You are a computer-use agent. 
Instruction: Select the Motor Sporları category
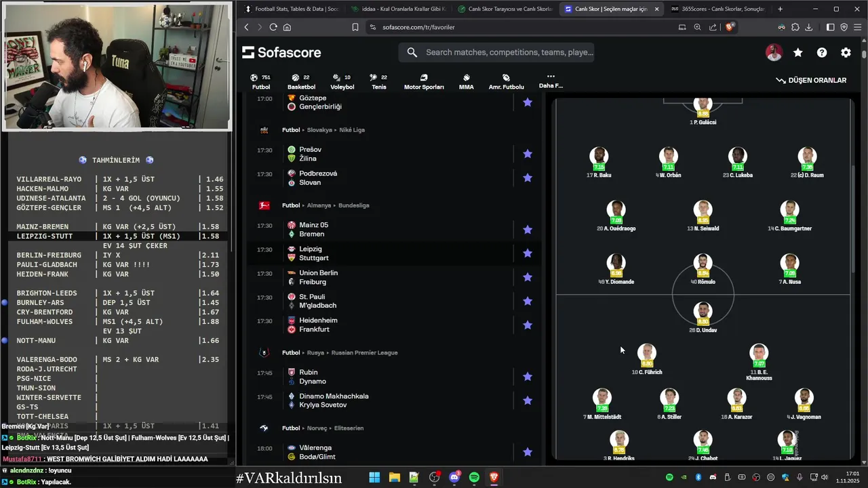point(424,82)
